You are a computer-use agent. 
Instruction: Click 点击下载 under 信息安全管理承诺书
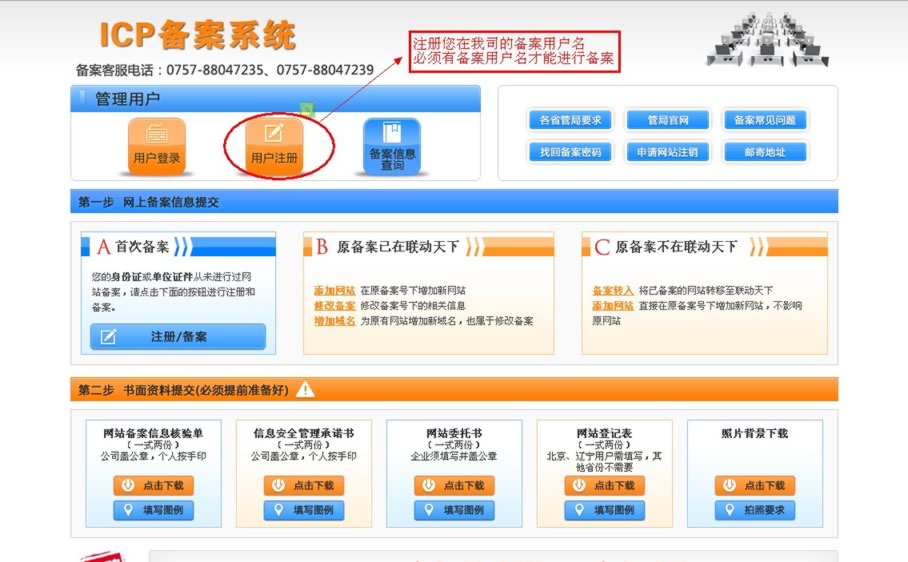(x=304, y=485)
